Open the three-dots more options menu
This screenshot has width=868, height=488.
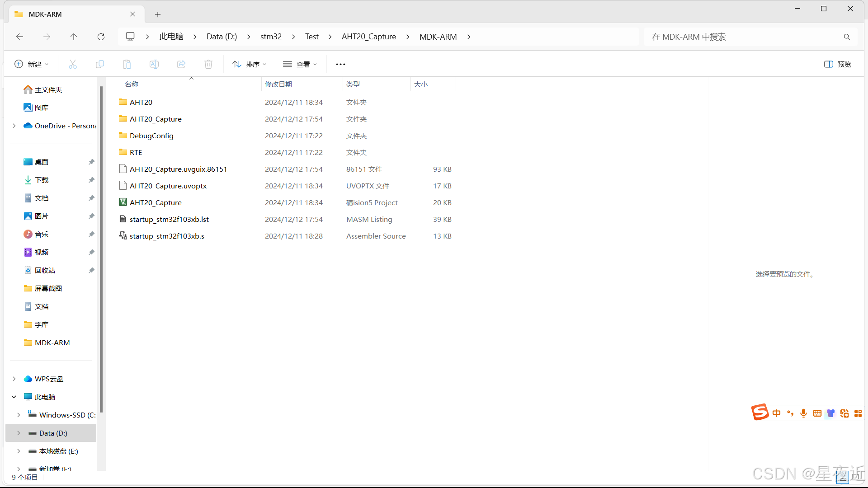click(340, 64)
